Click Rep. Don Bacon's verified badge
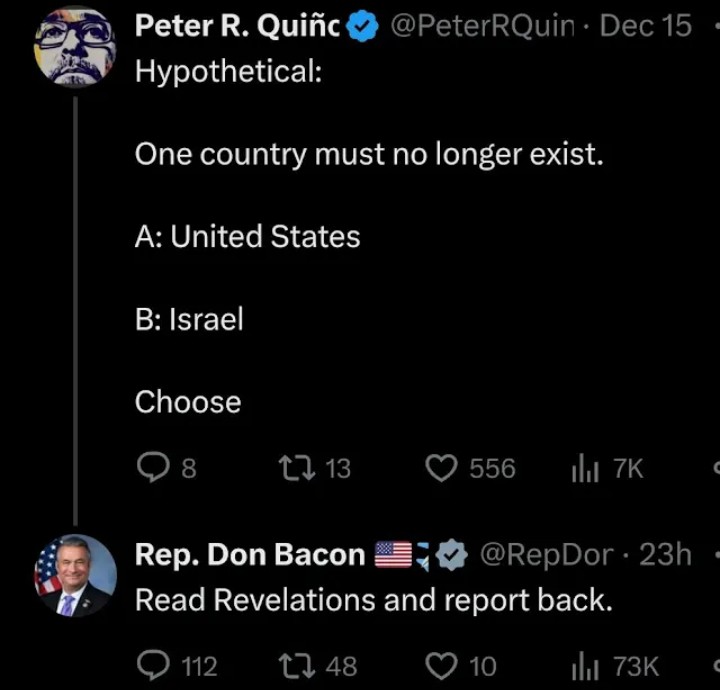This screenshot has height=690, width=720. click(x=453, y=555)
